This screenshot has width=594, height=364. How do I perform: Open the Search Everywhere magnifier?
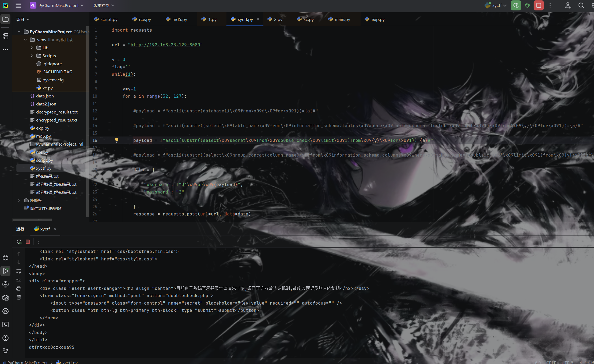(x=581, y=5)
